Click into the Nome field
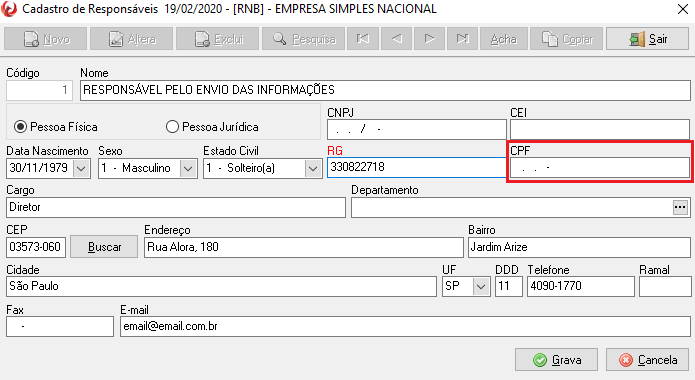Image resolution: width=695 pixels, height=380 pixels. click(385, 90)
